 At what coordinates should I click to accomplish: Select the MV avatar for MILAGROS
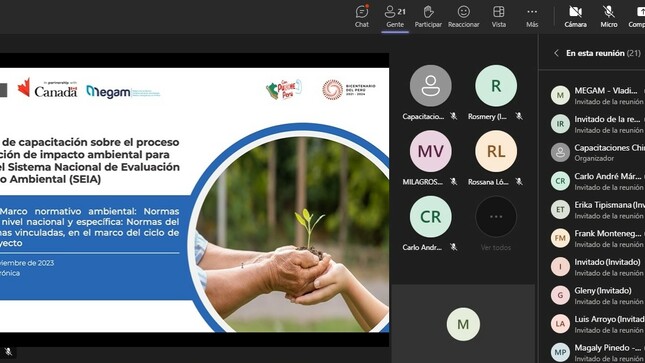pos(431,151)
